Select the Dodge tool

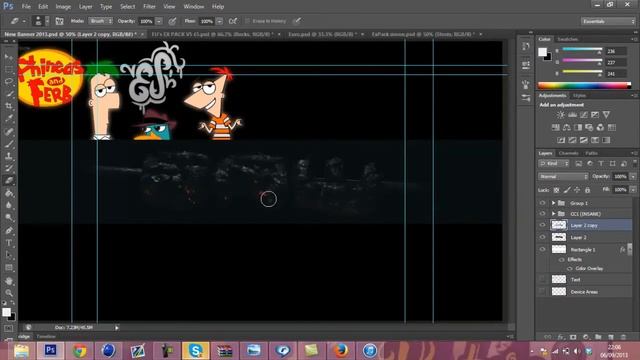pyautogui.click(x=9, y=218)
